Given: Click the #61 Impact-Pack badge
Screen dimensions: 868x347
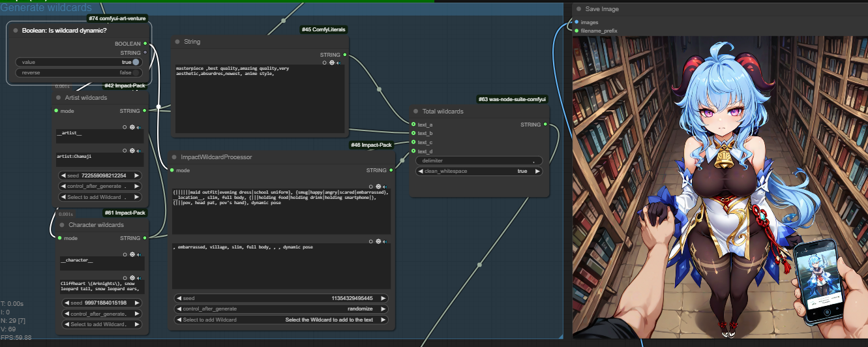Looking at the screenshot, I should [x=125, y=213].
